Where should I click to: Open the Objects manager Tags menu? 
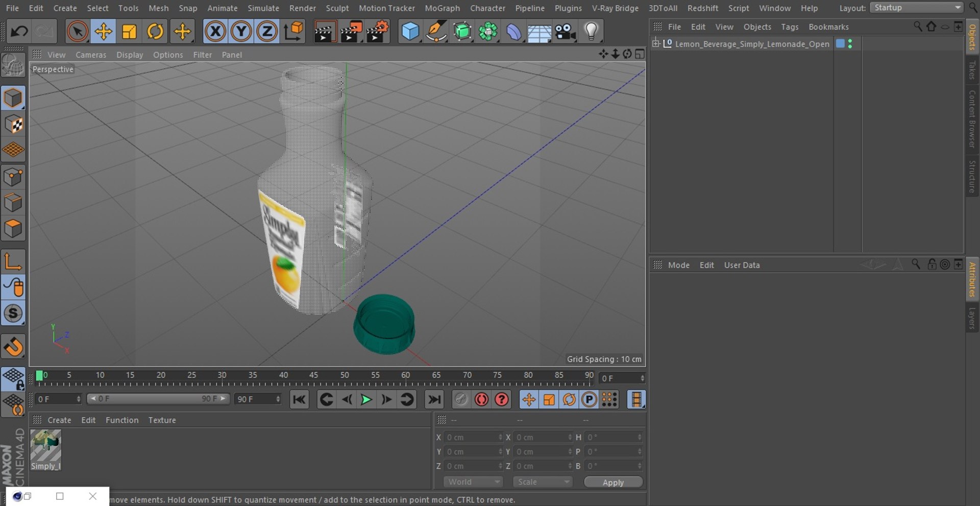point(790,27)
